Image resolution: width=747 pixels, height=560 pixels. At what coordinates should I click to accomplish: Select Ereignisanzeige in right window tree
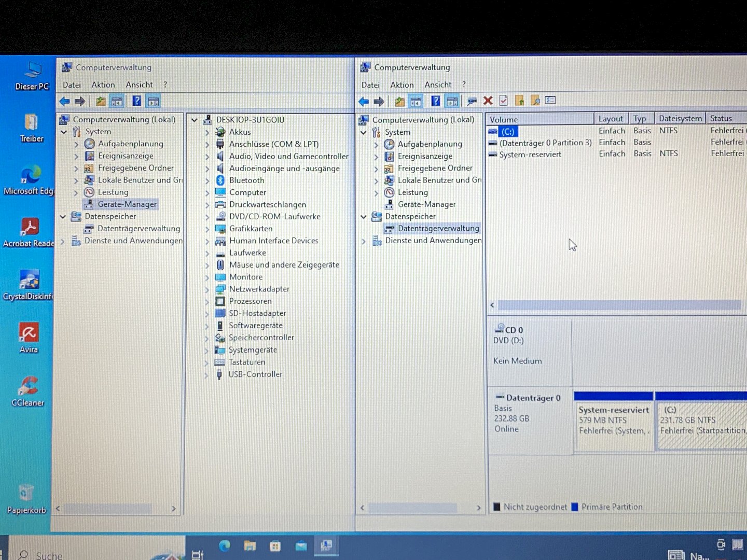pos(424,156)
